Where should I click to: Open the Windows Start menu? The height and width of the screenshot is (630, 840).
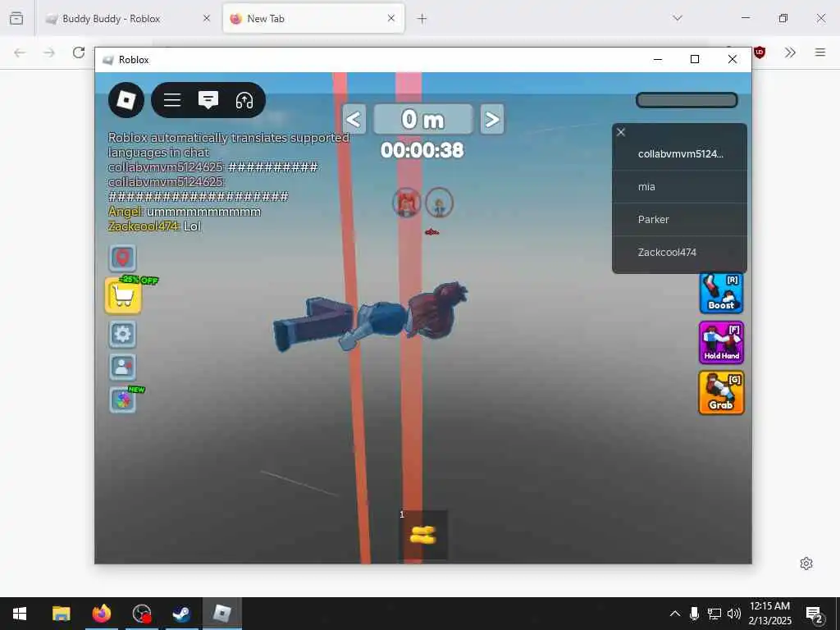click(x=20, y=614)
